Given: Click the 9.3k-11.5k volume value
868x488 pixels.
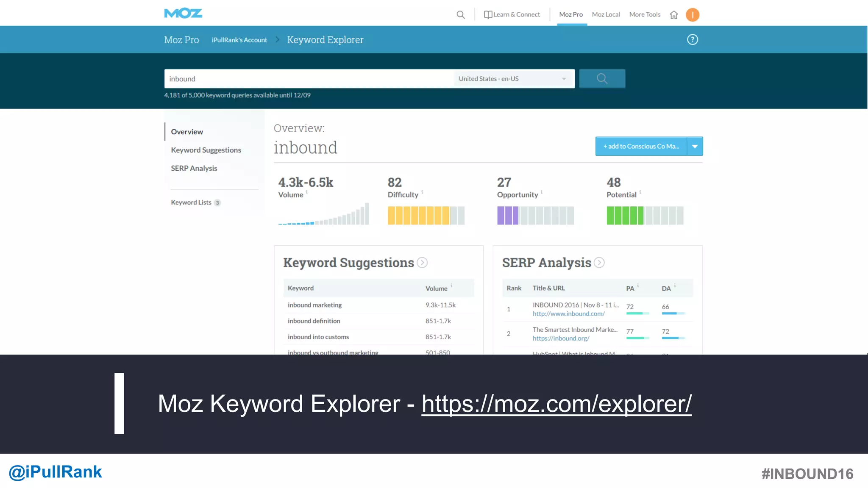Looking at the screenshot, I should pyautogui.click(x=441, y=305).
